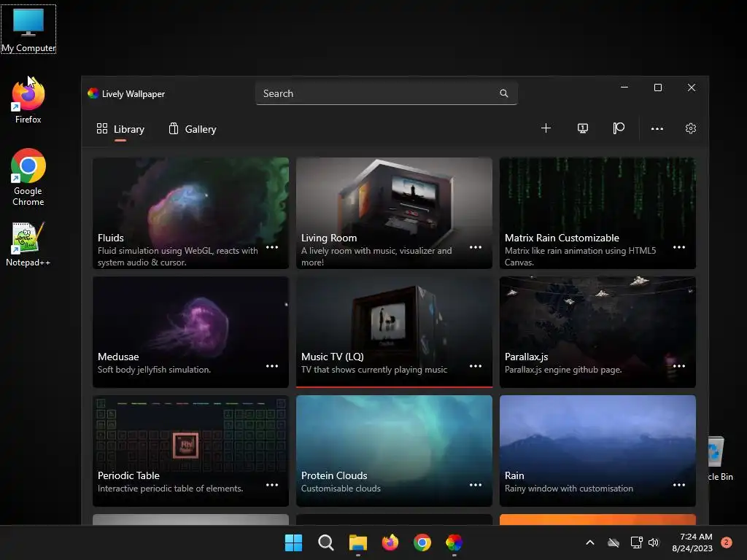Open options for Matrix Rain Customizable
Screen dimensions: 747x560
(x=679, y=247)
